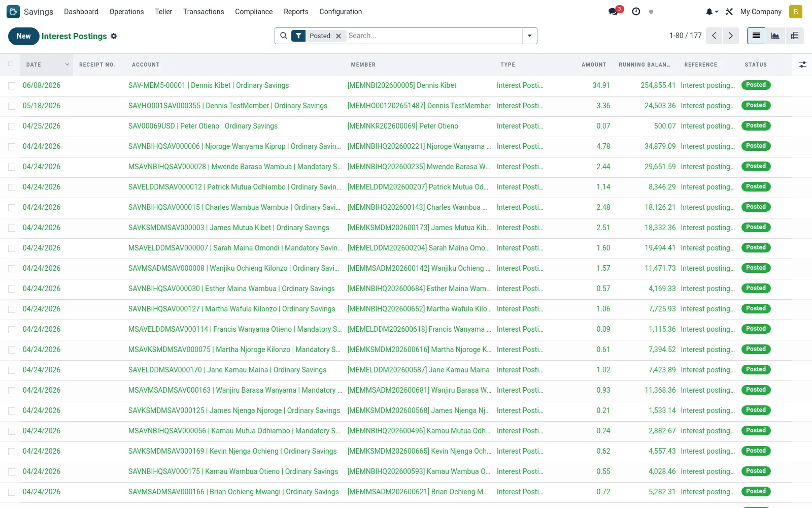Sort by the Status column header
The image size is (812, 508).
(756, 65)
